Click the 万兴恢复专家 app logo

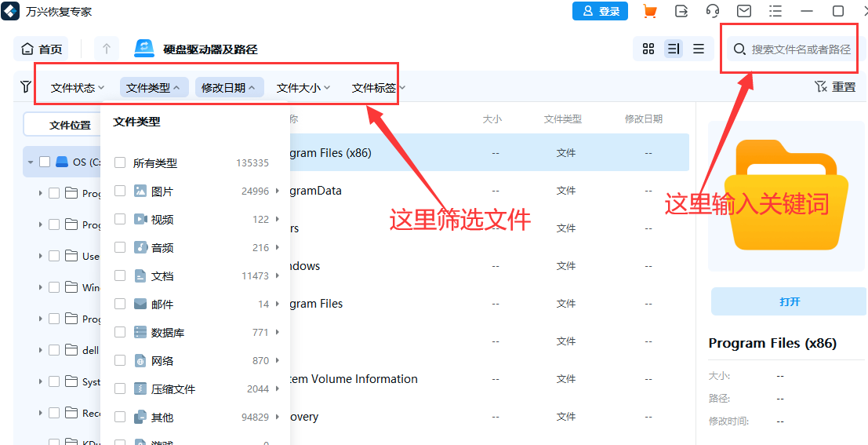[x=10, y=11]
